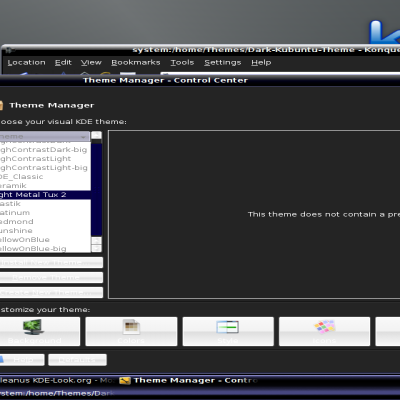Screen dimensions: 400x400
Task: Open the Style customization button
Action: point(228,331)
